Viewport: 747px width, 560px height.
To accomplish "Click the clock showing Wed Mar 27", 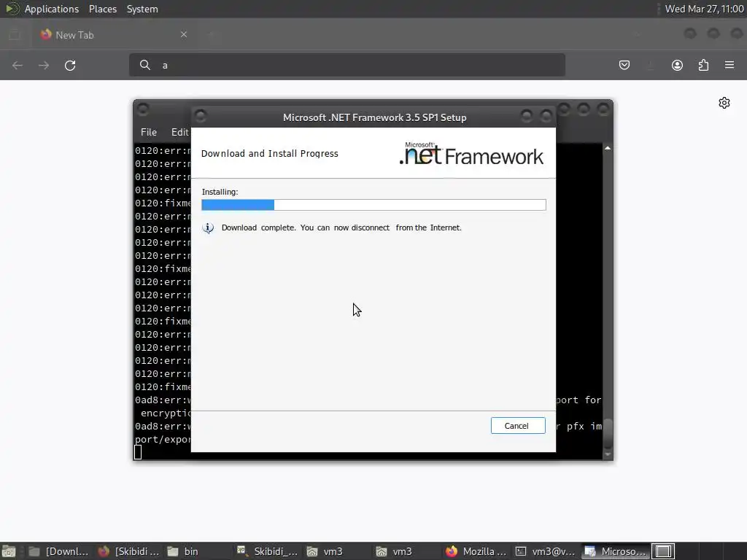I will 704,9.
